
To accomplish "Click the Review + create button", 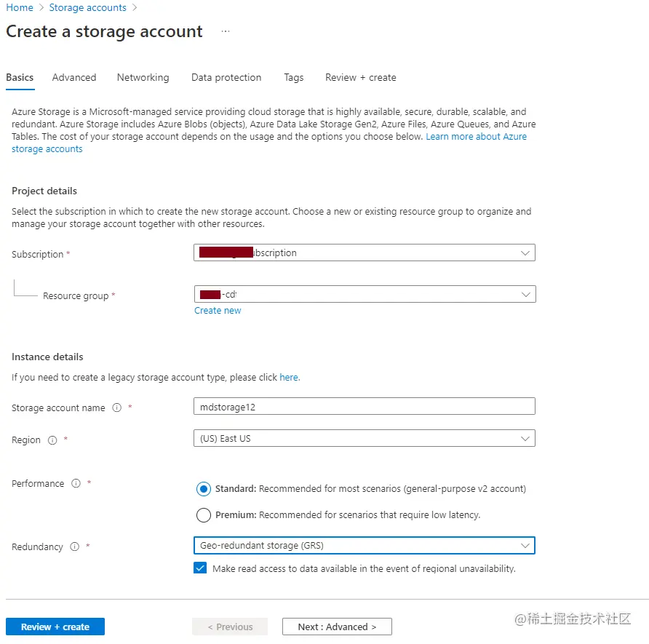I will click(55, 626).
